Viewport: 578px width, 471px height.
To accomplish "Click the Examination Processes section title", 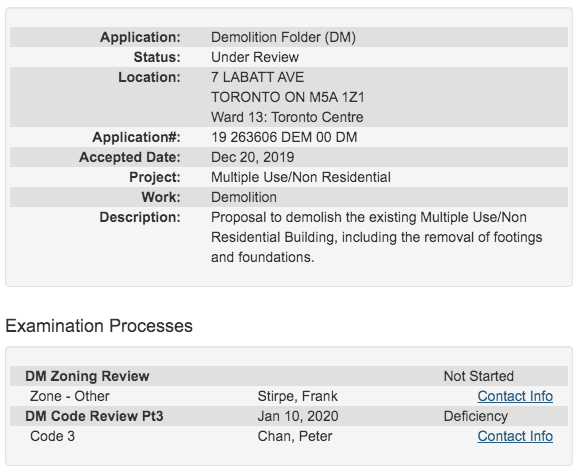I will (99, 326).
